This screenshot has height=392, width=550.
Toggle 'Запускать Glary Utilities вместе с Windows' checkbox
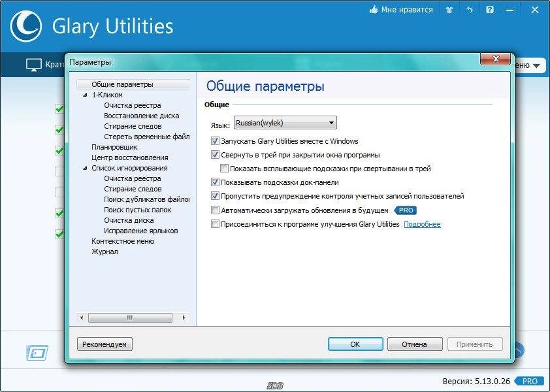[x=215, y=141]
